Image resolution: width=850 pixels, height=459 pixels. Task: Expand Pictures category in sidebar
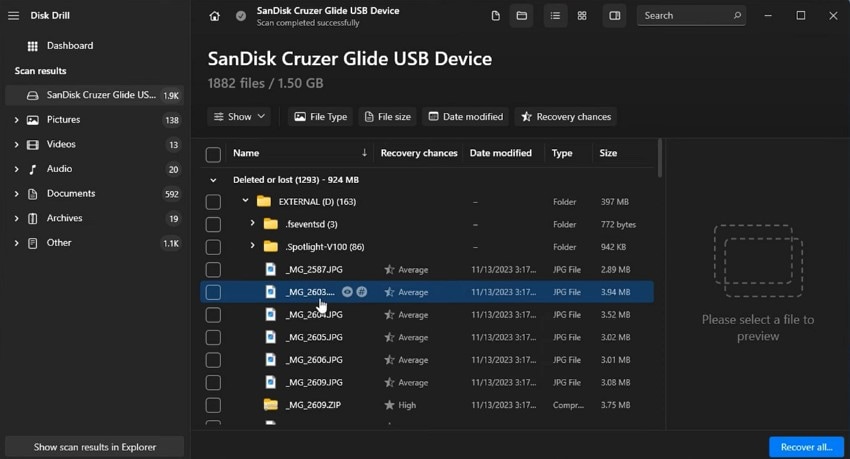[x=16, y=120]
